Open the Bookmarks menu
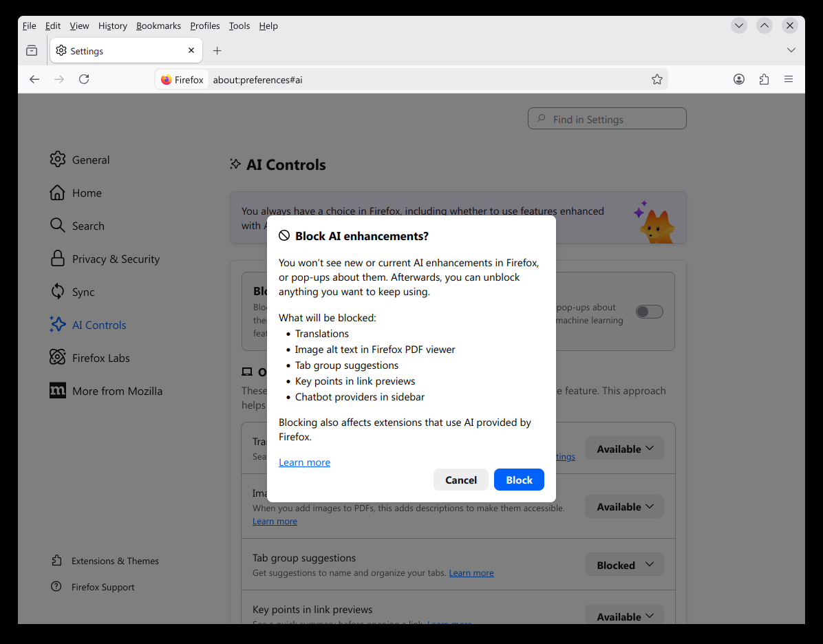The height and width of the screenshot is (644, 823). tap(158, 25)
